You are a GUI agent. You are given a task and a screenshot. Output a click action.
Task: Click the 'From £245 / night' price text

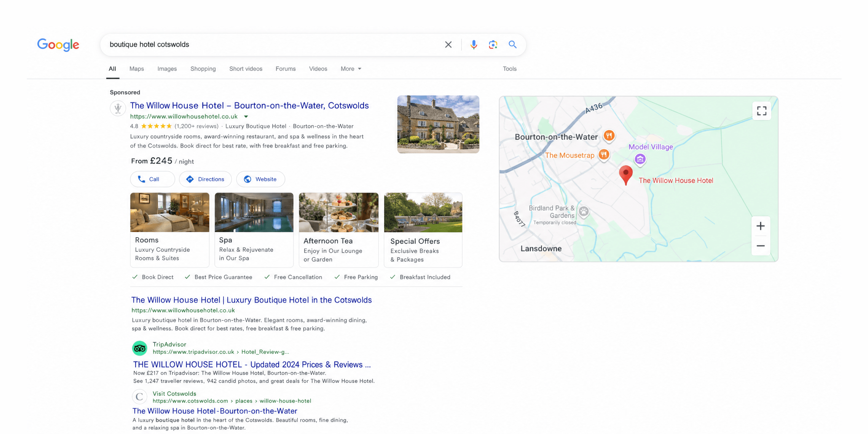[162, 161]
